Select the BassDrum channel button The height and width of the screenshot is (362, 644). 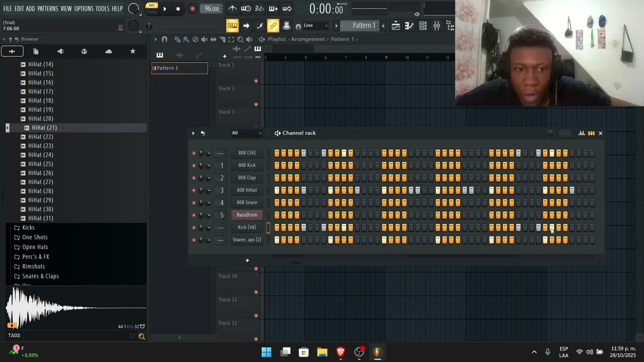[x=247, y=215]
